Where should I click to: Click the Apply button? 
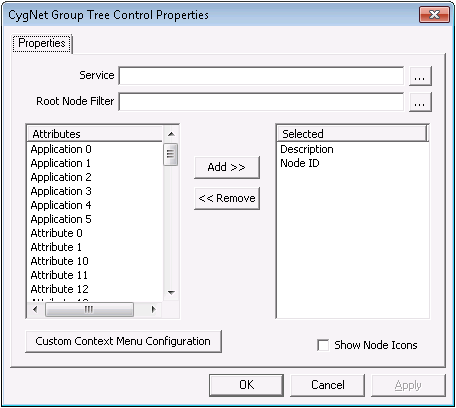coord(408,385)
